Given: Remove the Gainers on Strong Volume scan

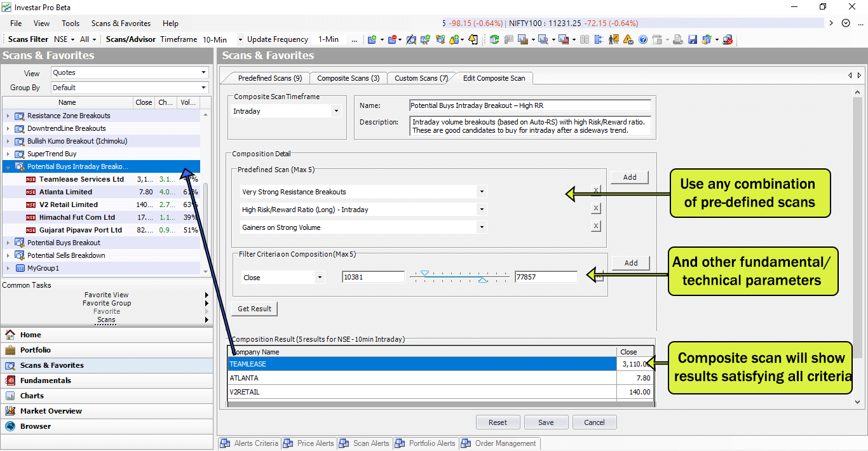Looking at the screenshot, I should click(595, 226).
